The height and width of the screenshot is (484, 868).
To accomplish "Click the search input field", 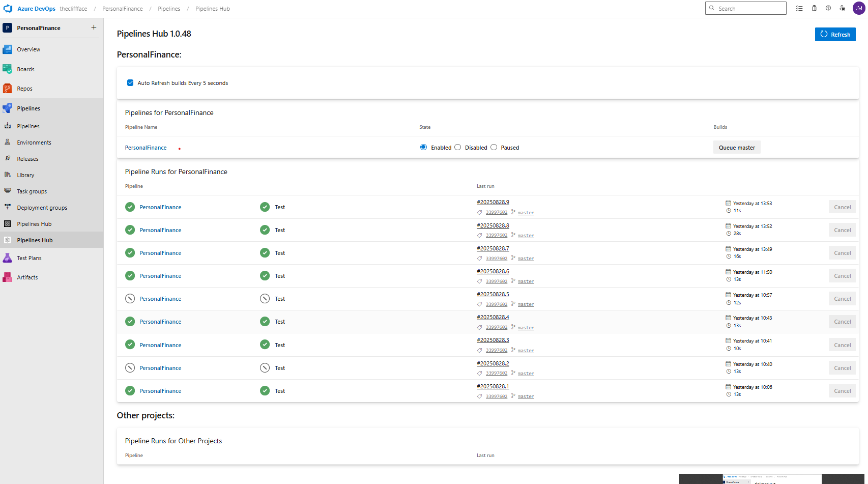I will pos(746,8).
